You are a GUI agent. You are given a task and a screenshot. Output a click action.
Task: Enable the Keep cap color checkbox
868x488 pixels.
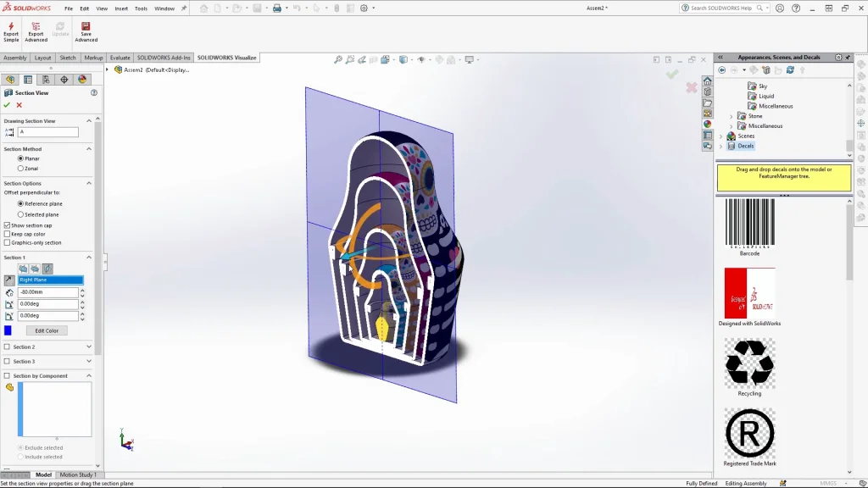[x=8, y=234]
